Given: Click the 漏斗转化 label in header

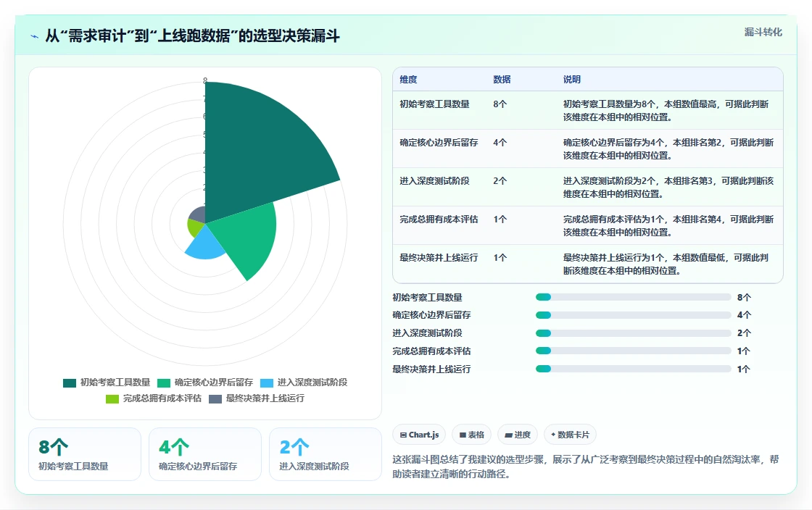Looking at the screenshot, I should point(763,32).
